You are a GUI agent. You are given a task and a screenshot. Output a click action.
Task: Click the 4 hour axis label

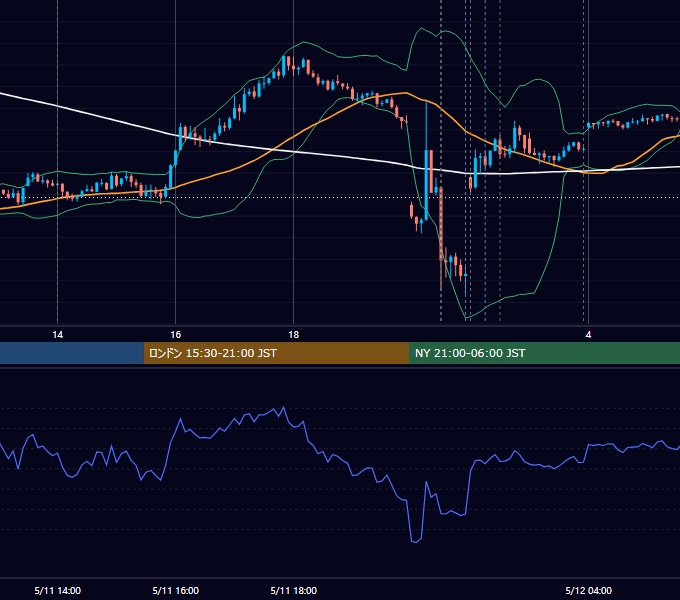[588, 335]
